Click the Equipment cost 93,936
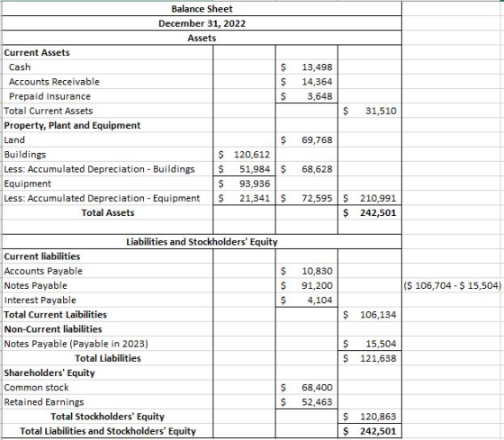Image resolution: width=504 pixels, height=440 pixels. pos(255,184)
